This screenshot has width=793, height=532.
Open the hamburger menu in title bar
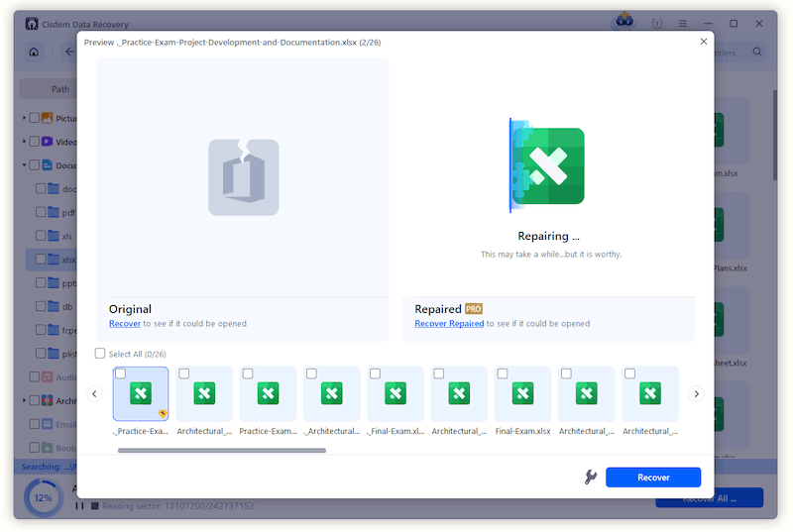[682, 24]
